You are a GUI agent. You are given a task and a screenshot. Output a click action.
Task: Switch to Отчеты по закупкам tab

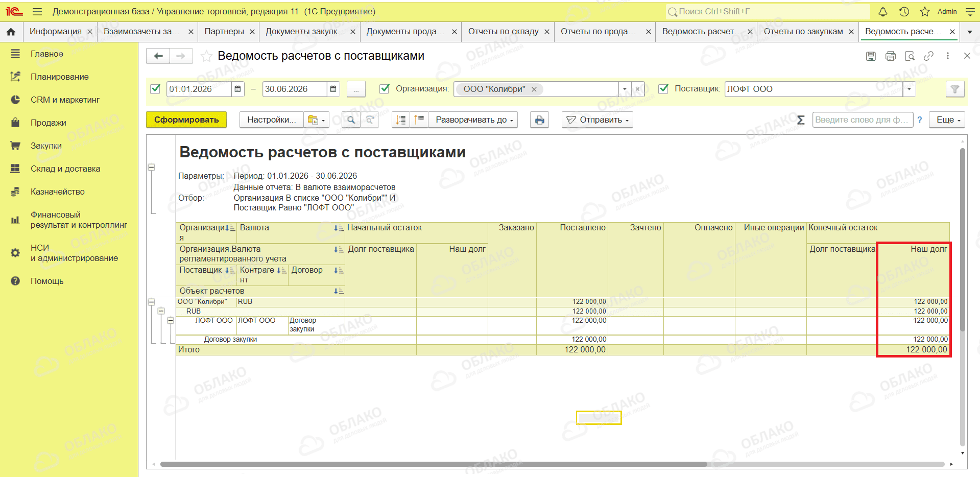[x=803, y=32]
